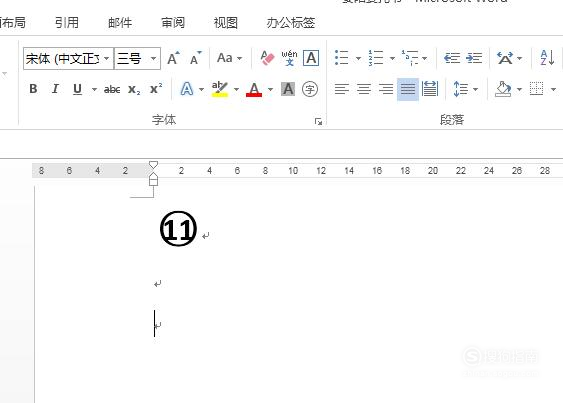Toggle Justify paragraph alignment

[x=408, y=89]
